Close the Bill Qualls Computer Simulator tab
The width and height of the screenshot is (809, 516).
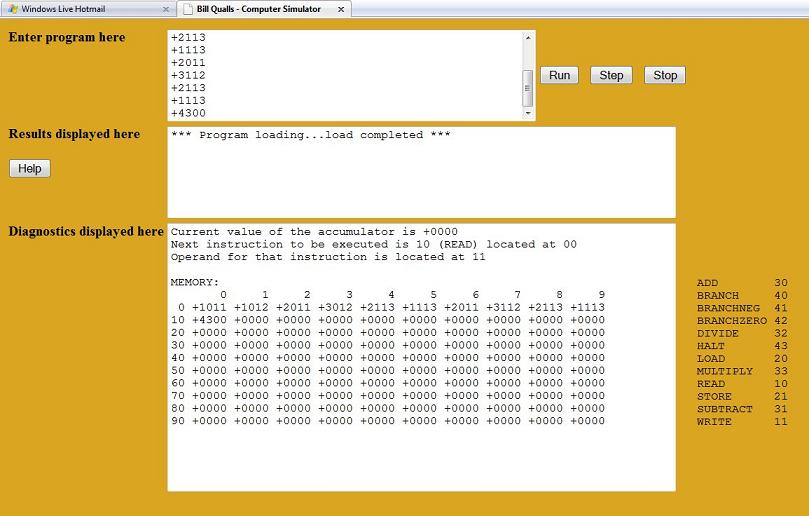(x=341, y=9)
